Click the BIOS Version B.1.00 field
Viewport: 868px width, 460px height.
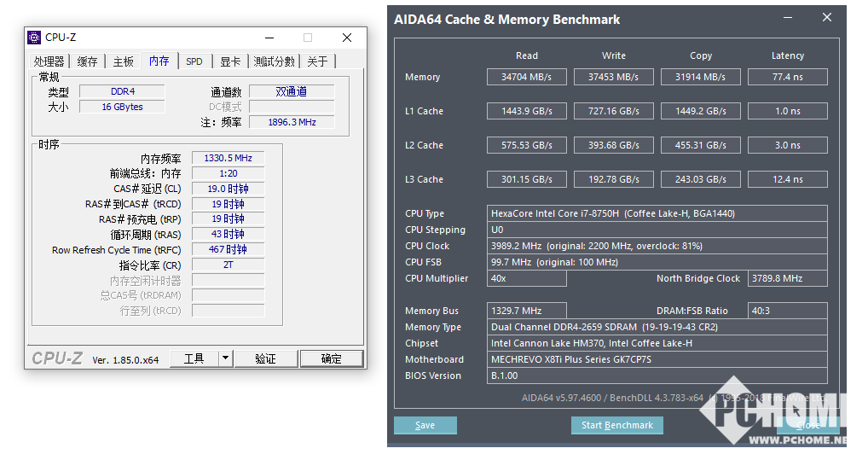(657, 376)
